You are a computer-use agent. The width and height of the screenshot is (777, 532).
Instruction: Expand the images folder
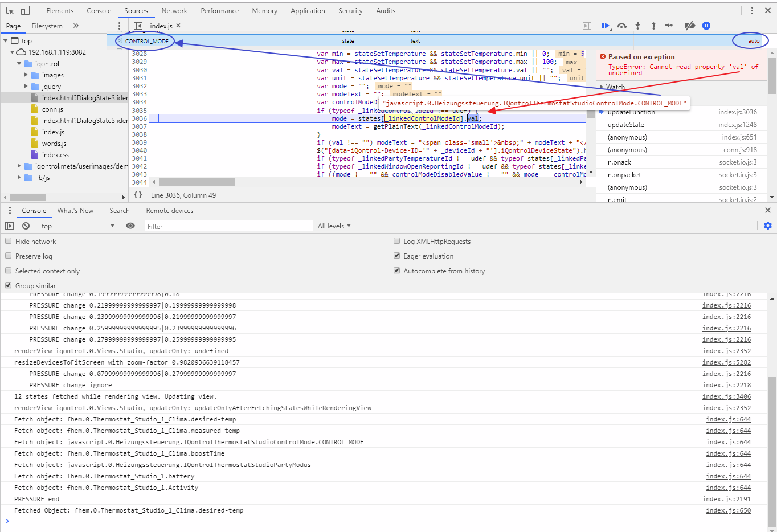tap(26, 75)
